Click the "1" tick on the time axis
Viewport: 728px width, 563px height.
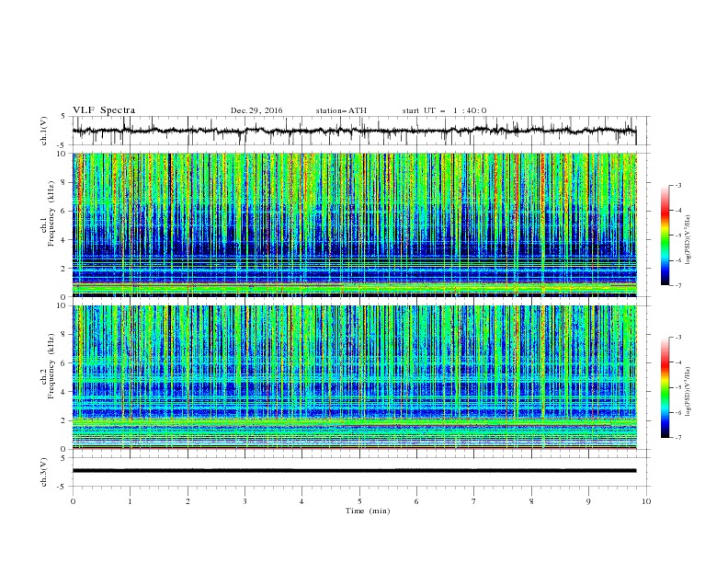pos(130,501)
